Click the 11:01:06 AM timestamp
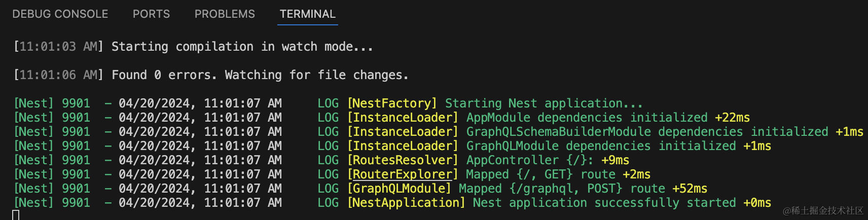Image resolution: width=868 pixels, height=220 pixels. (x=58, y=75)
